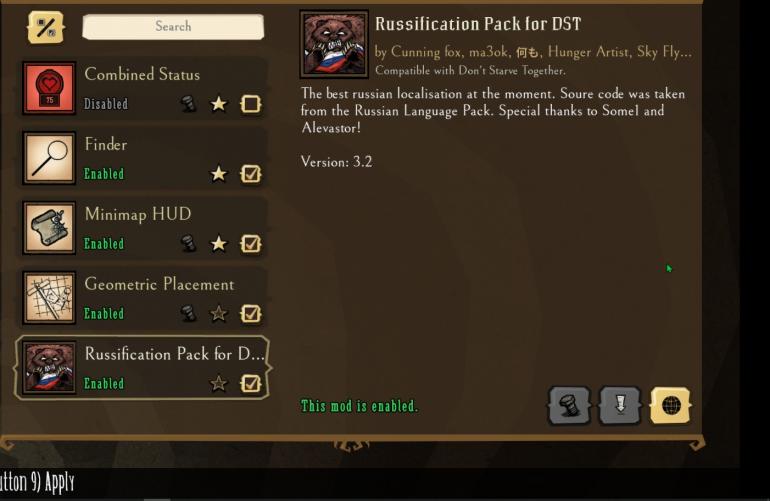The width and height of the screenshot is (770, 501).
Task: Enable the Combined Status checkbox
Action: [250, 104]
